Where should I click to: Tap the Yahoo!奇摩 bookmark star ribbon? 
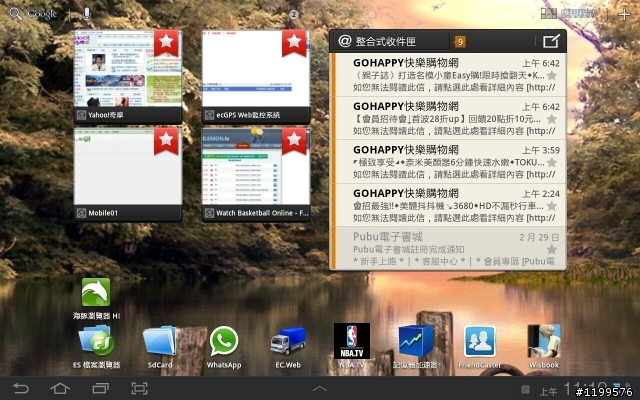tap(166, 42)
